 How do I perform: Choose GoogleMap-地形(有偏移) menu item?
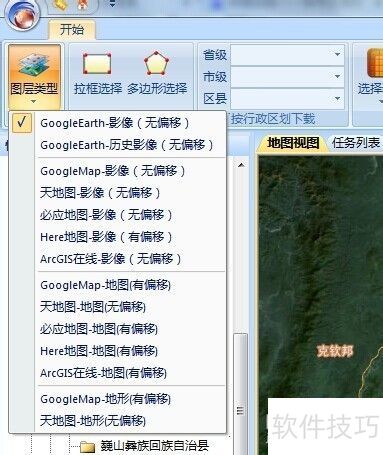(x=105, y=399)
